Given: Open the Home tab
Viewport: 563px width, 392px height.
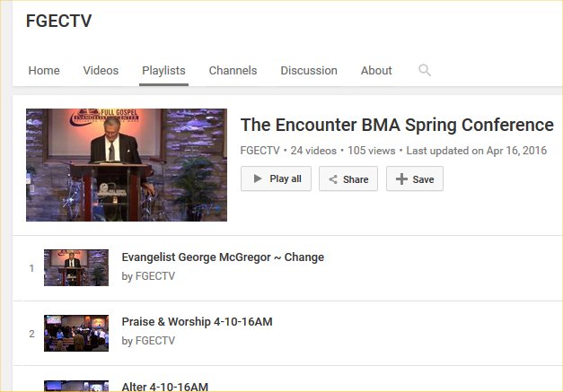Looking at the screenshot, I should 44,70.
